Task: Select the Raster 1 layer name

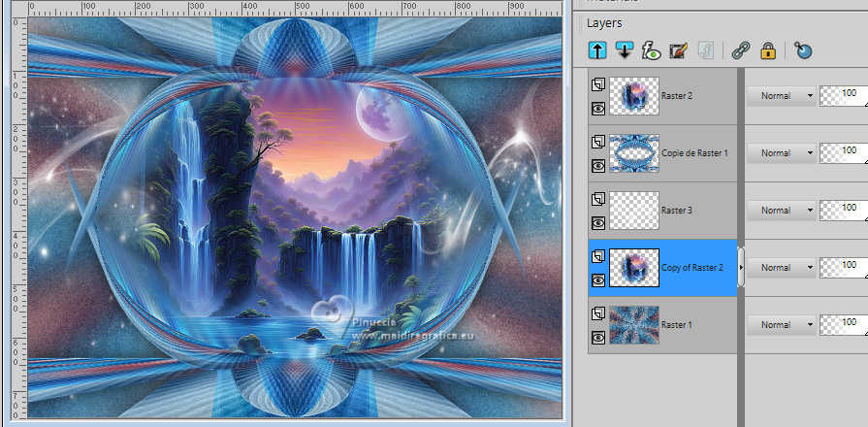Action: [677, 324]
